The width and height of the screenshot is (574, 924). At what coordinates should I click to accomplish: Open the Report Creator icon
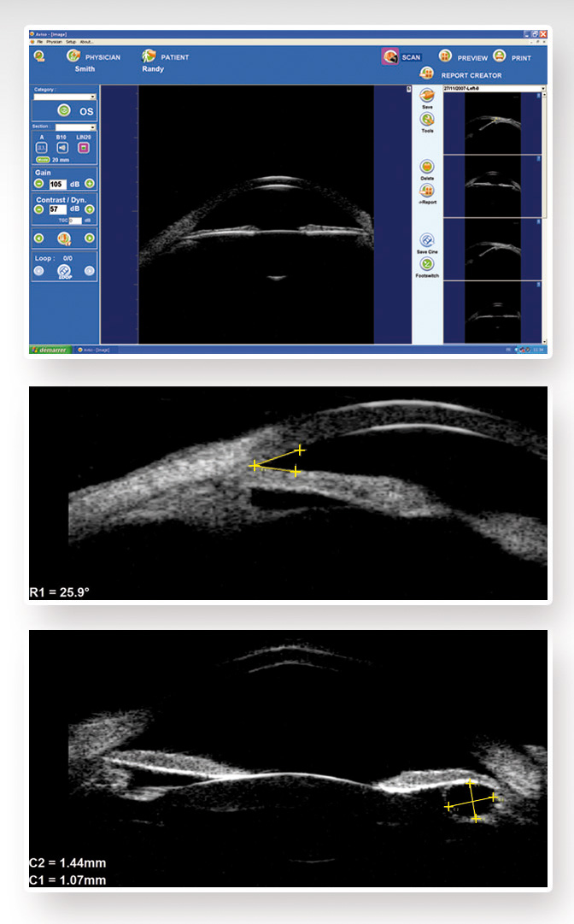(427, 74)
